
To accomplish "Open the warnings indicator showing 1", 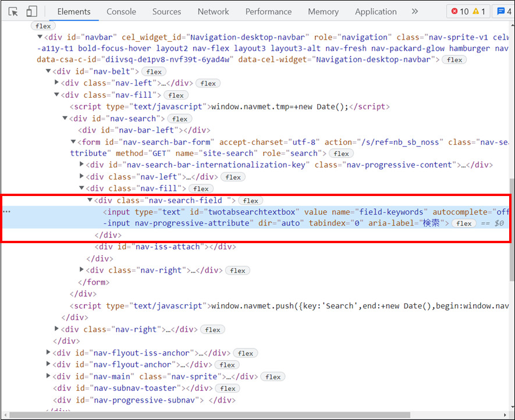I will pos(479,12).
